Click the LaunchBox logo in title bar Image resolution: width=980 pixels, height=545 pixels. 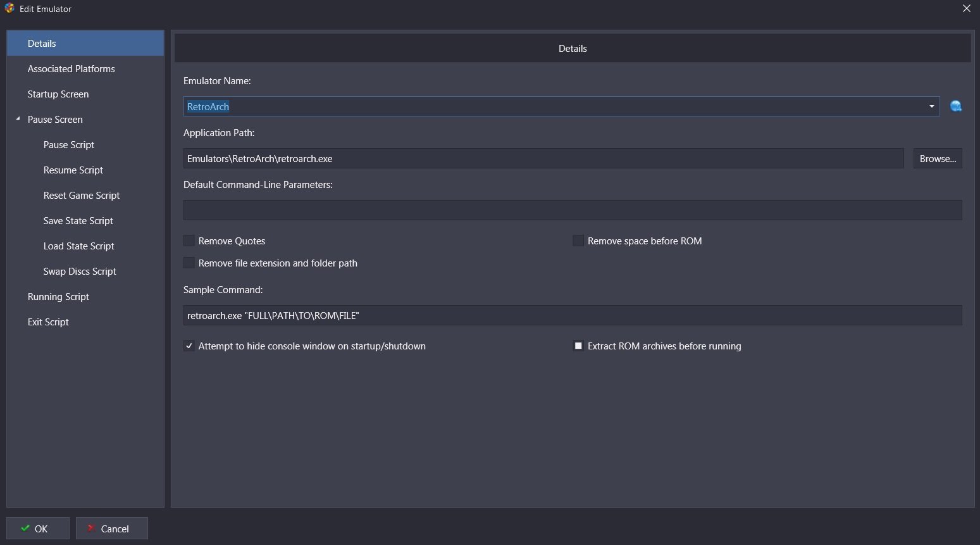(x=9, y=8)
